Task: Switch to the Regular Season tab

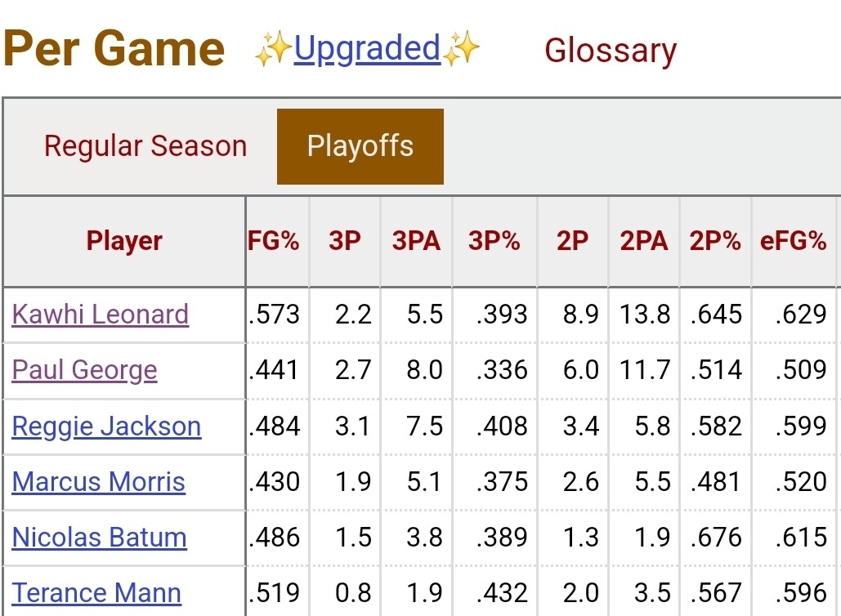Action: pyautogui.click(x=145, y=146)
